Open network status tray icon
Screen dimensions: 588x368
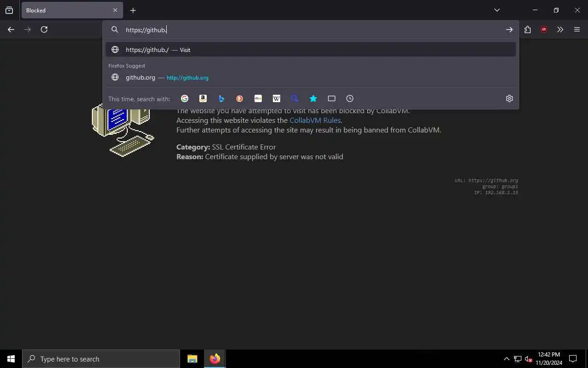[518, 359]
